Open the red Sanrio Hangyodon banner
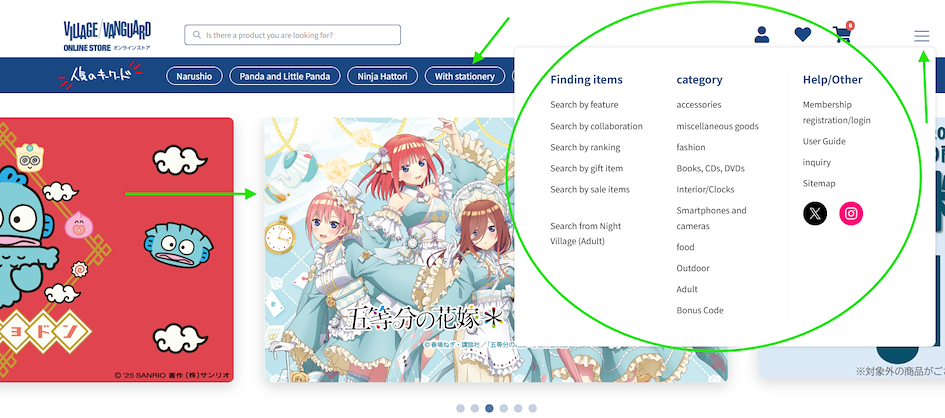This screenshot has height=418, width=945. [x=116, y=249]
